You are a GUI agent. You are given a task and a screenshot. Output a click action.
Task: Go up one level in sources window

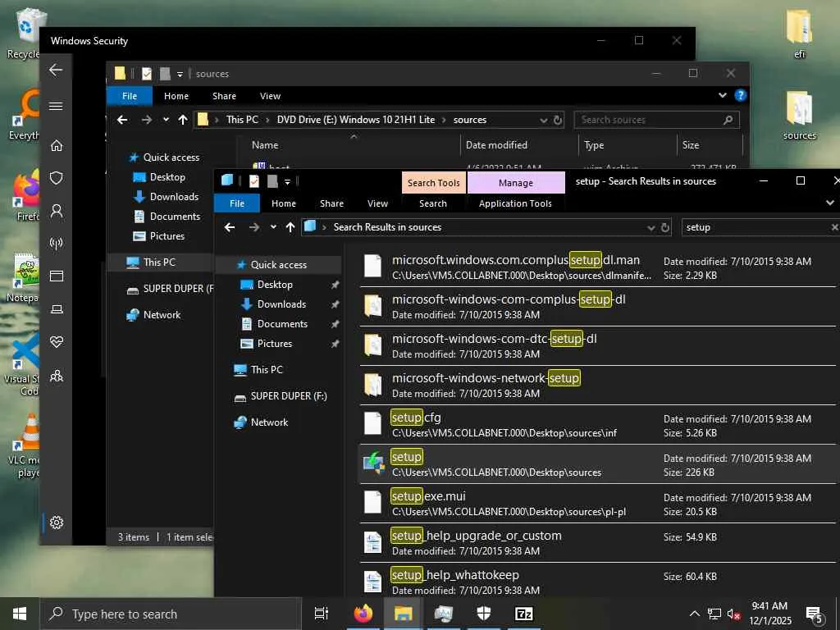point(183,120)
